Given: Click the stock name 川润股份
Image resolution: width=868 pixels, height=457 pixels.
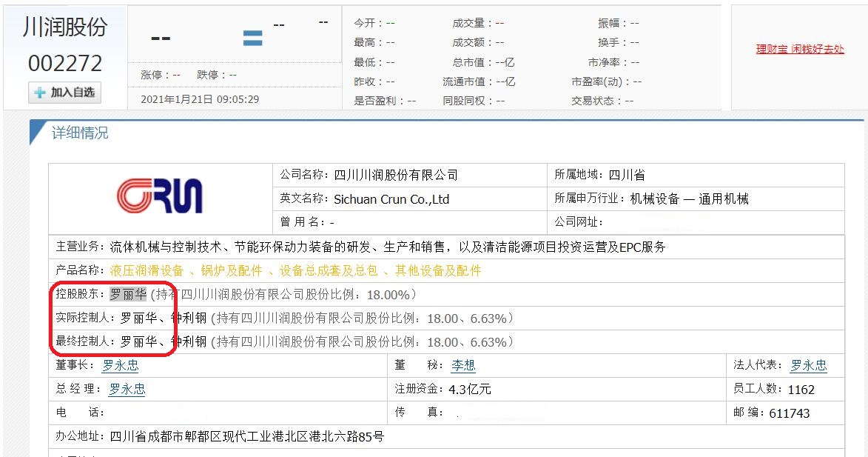Looking at the screenshot, I should 65,27.
